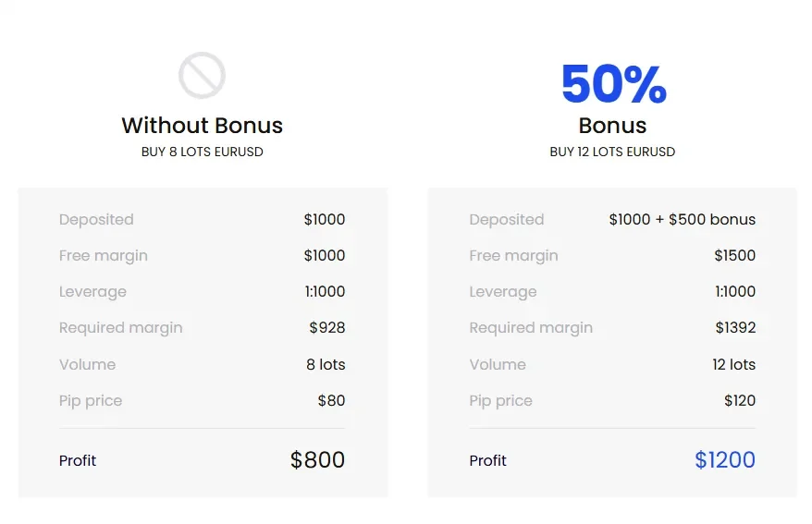Click the Leverage label in the left card
This screenshot has width=812, height=524.
coord(92,292)
